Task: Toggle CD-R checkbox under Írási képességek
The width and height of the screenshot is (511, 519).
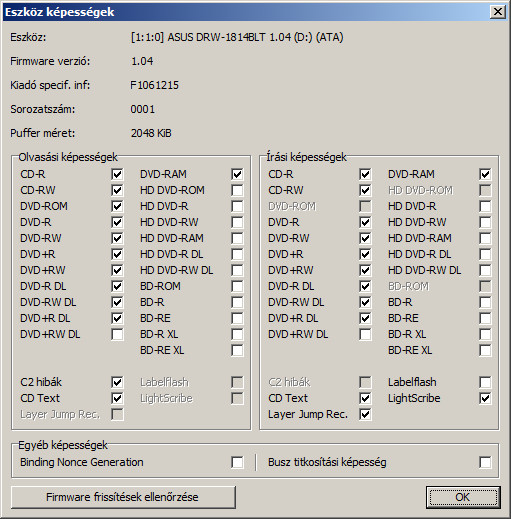Action: [x=365, y=174]
